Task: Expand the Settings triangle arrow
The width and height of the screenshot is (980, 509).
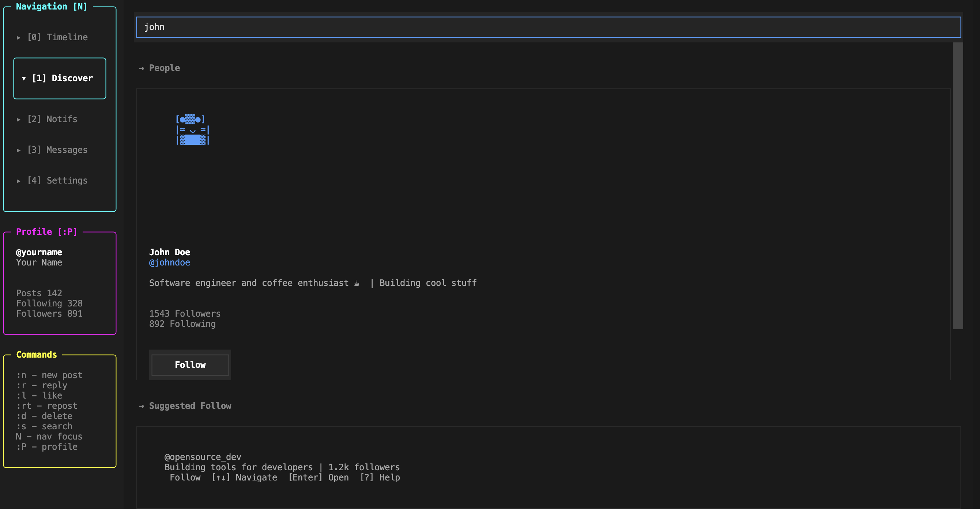Action: pos(19,181)
